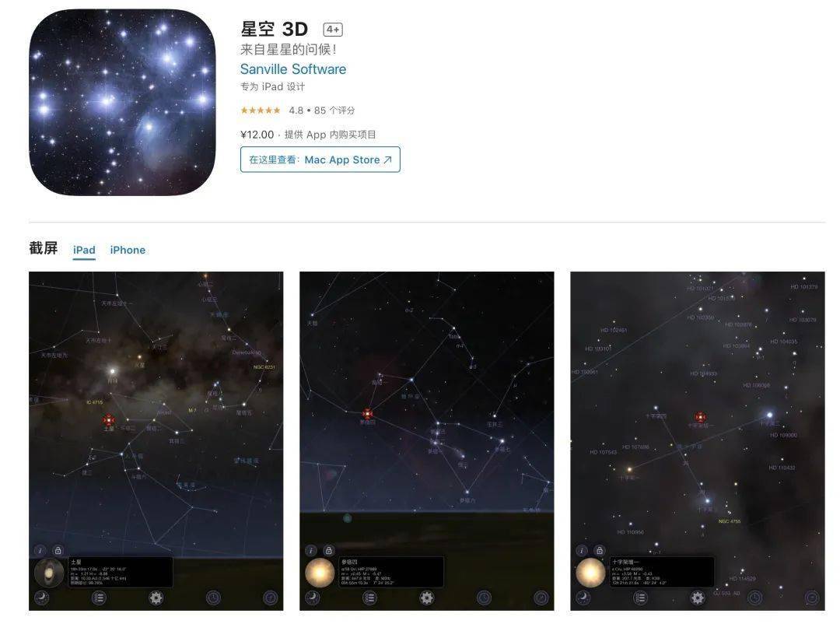Click the list menu icon in second screenshot
This screenshot has height=631, width=840.
point(369,598)
